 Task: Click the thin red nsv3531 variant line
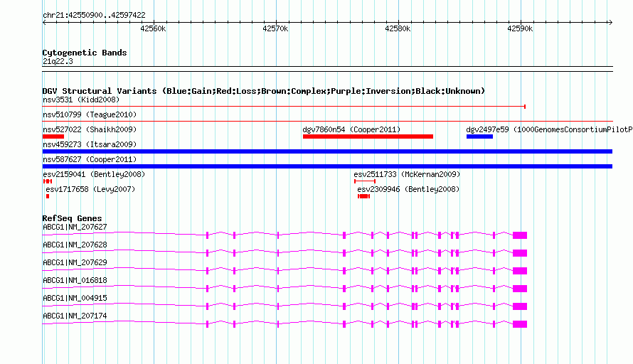(284, 107)
